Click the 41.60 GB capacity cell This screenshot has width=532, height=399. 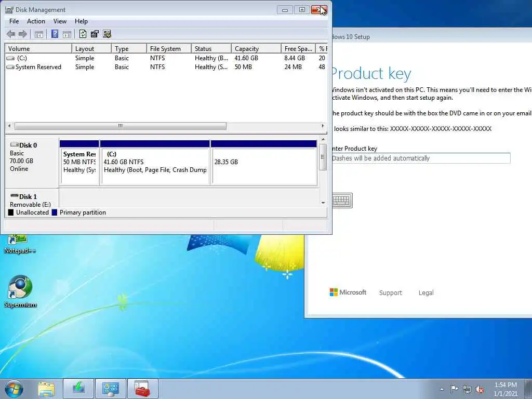click(x=246, y=58)
